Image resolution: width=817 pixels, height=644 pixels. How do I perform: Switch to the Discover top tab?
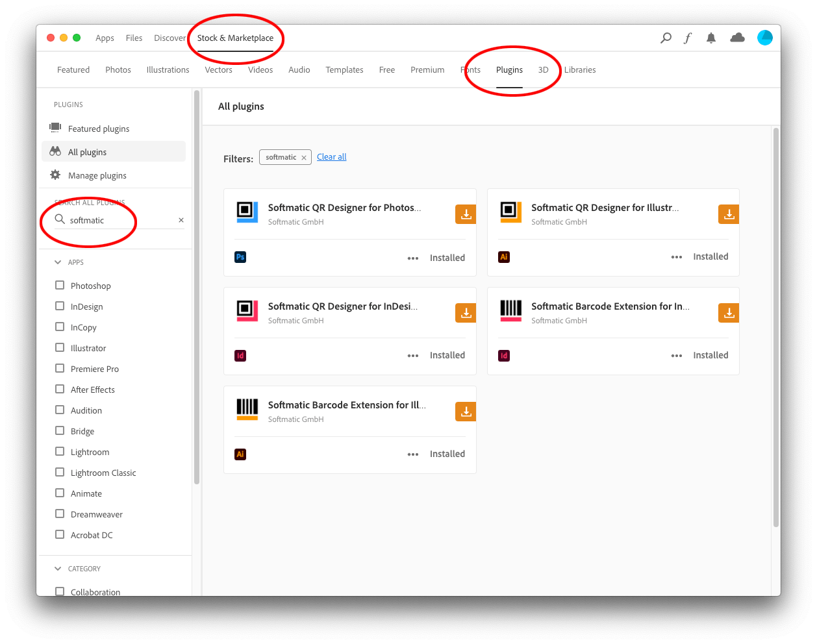(170, 38)
